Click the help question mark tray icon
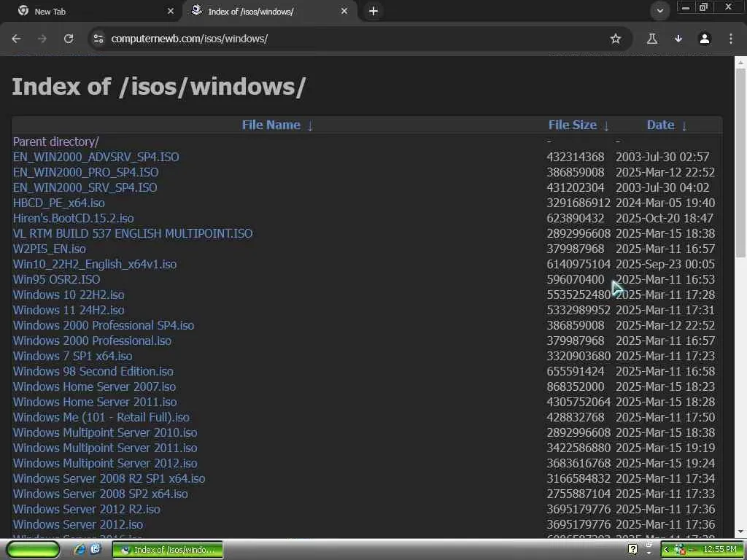This screenshot has width=747, height=560. coord(632,550)
